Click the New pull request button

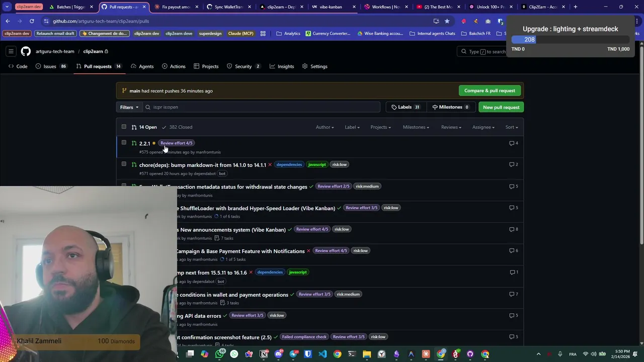click(501, 107)
